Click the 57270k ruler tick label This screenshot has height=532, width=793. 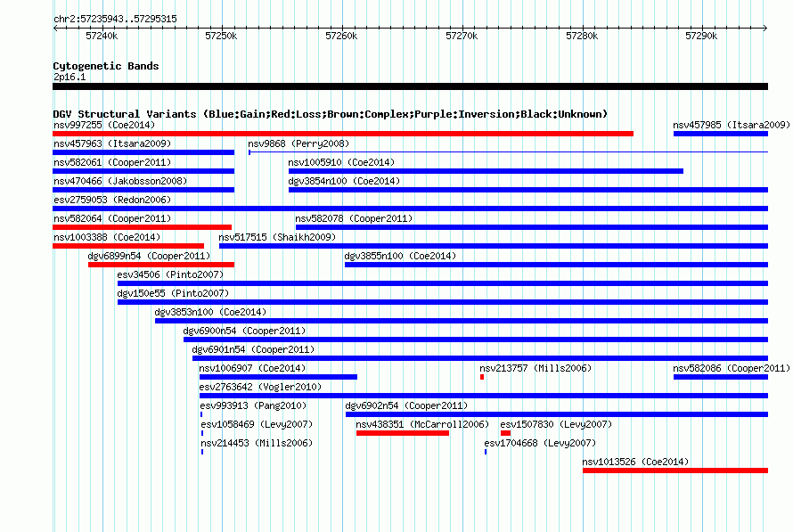[x=462, y=36]
